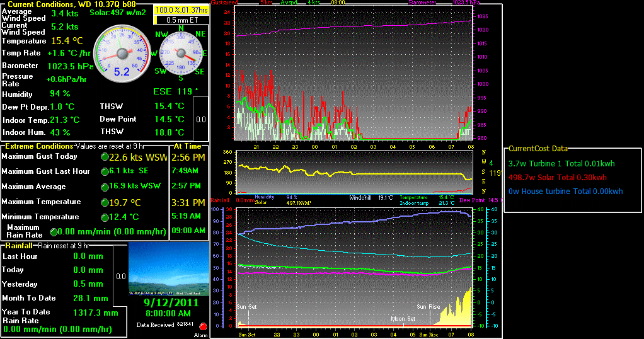Click the wind direction compass dial
This screenshot has width=644, height=339.
181,54
